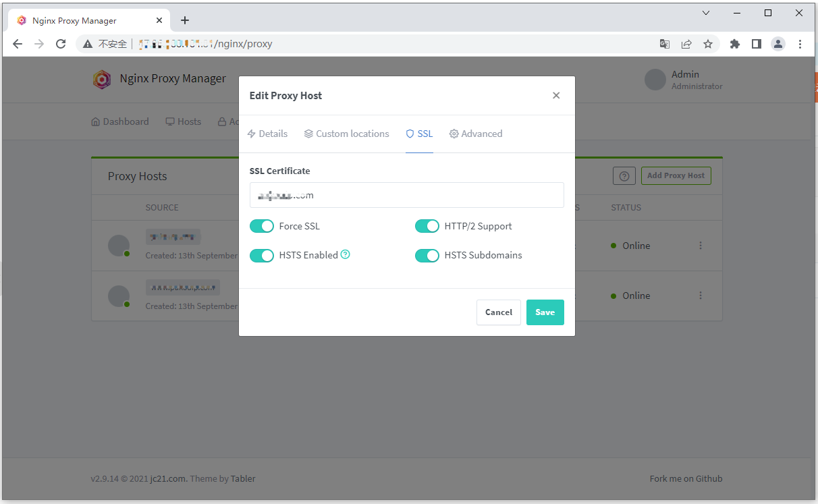The height and width of the screenshot is (504, 818).
Task: Follow the jc21.com footer link
Action: click(x=169, y=478)
